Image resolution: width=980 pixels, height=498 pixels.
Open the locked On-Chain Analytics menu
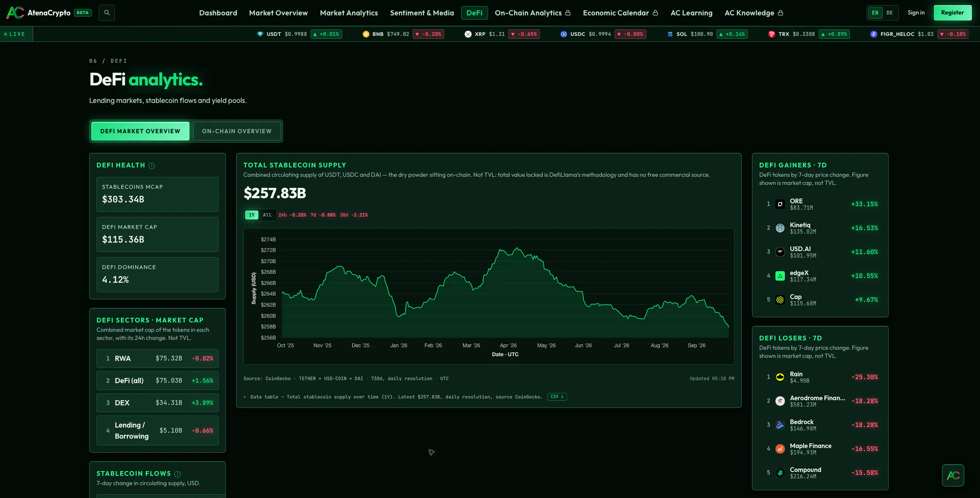532,13
